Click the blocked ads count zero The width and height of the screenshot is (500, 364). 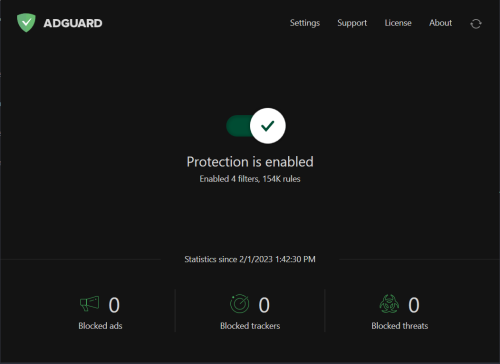click(x=114, y=305)
